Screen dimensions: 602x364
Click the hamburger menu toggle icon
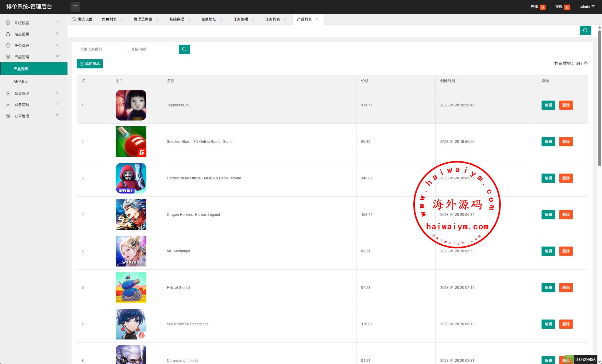point(75,7)
